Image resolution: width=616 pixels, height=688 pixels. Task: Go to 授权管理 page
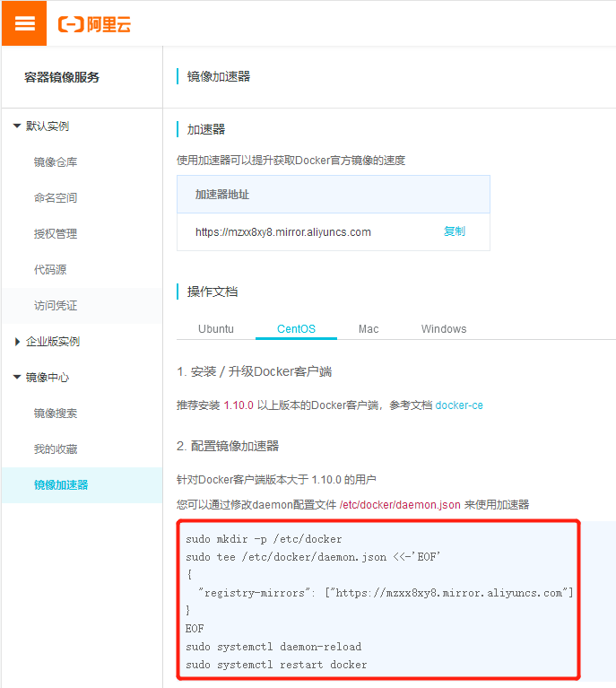tap(56, 234)
